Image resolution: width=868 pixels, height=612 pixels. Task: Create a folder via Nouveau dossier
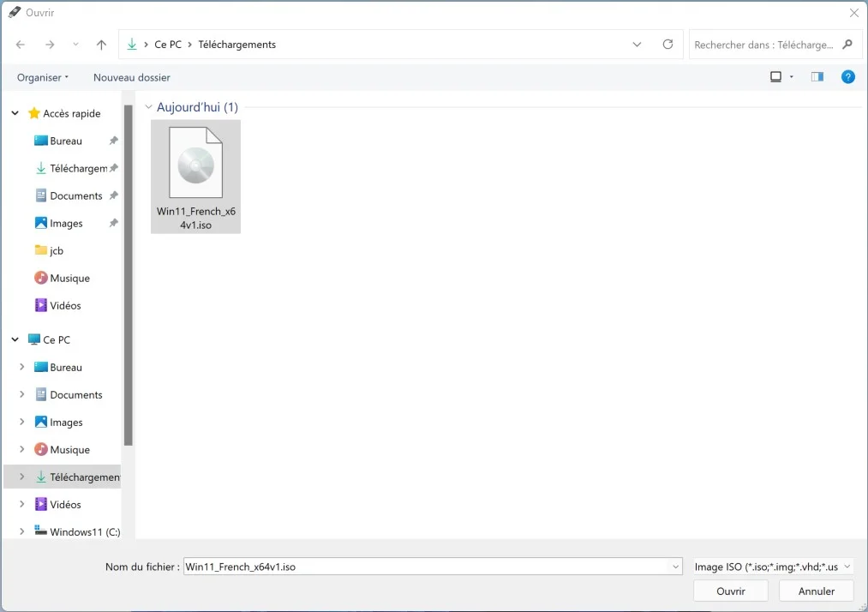click(131, 76)
